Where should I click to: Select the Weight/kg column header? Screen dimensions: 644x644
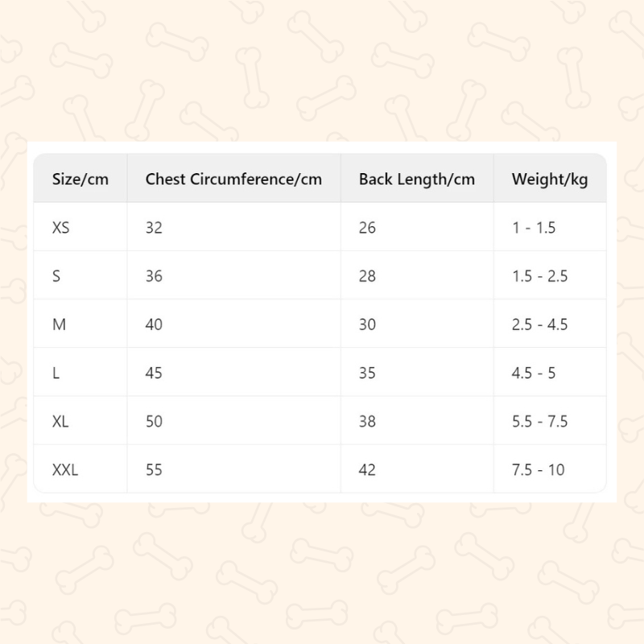click(x=550, y=179)
